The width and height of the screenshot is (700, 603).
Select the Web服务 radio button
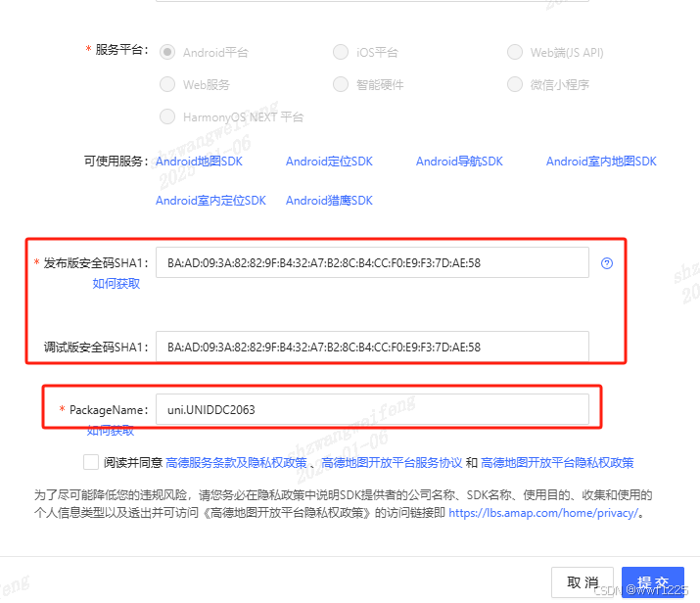click(x=167, y=84)
